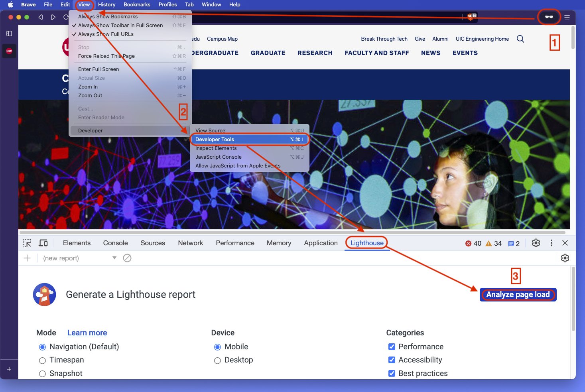Select Zoom In menu item
Viewport: 585px width, 392px height.
coord(130,87)
